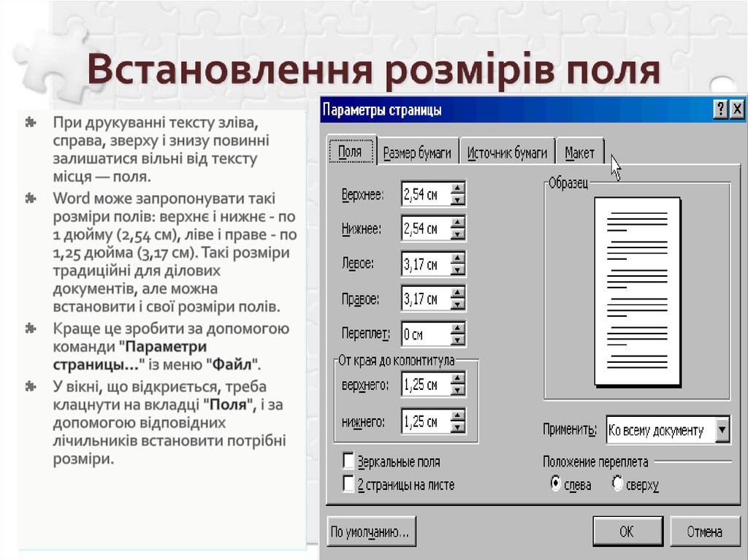Open the context Help question mark icon

(722, 110)
